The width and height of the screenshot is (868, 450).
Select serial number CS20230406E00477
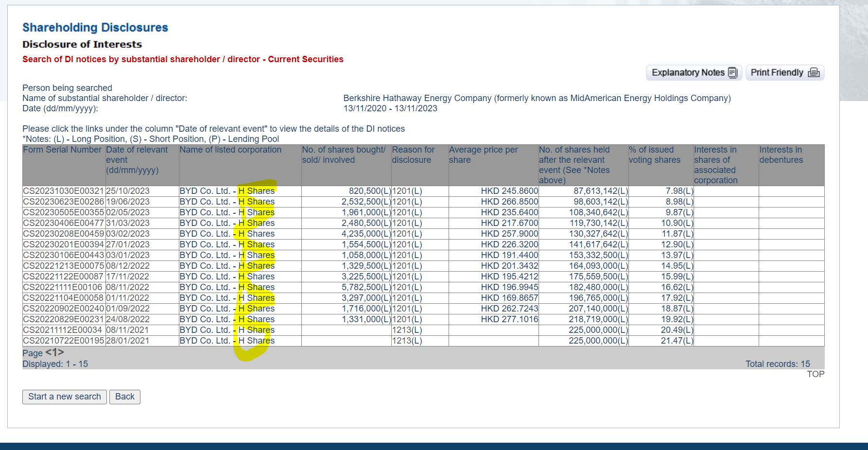click(64, 223)
